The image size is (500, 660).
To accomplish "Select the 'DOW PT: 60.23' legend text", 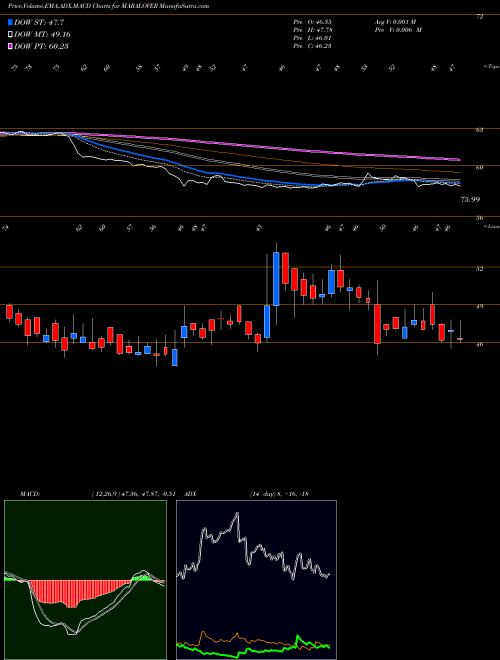I will (x=41, y=46).
